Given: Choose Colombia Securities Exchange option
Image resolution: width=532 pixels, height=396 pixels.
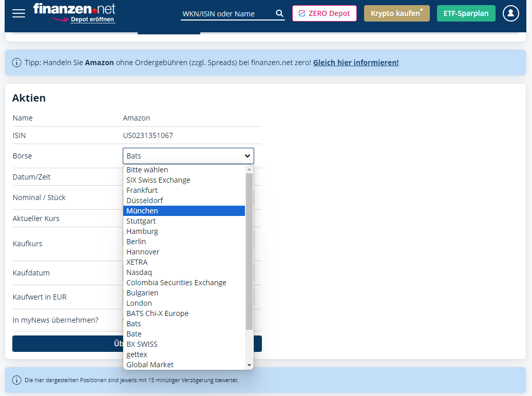Looking at the screenshot, I should pos(184,283).
